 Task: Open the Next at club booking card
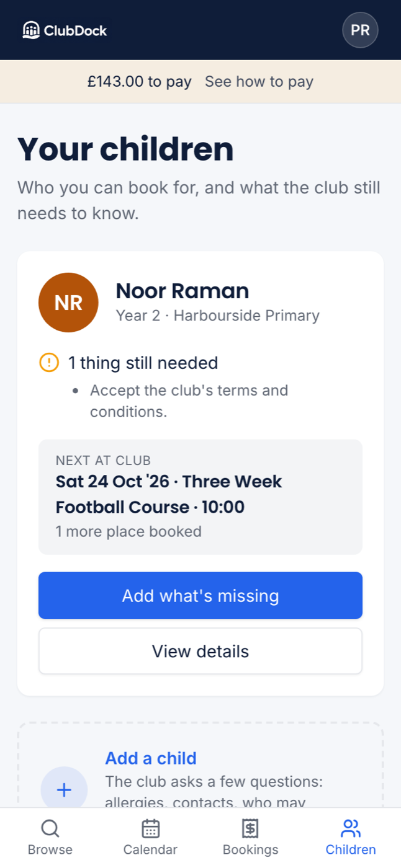click(200, 497)
